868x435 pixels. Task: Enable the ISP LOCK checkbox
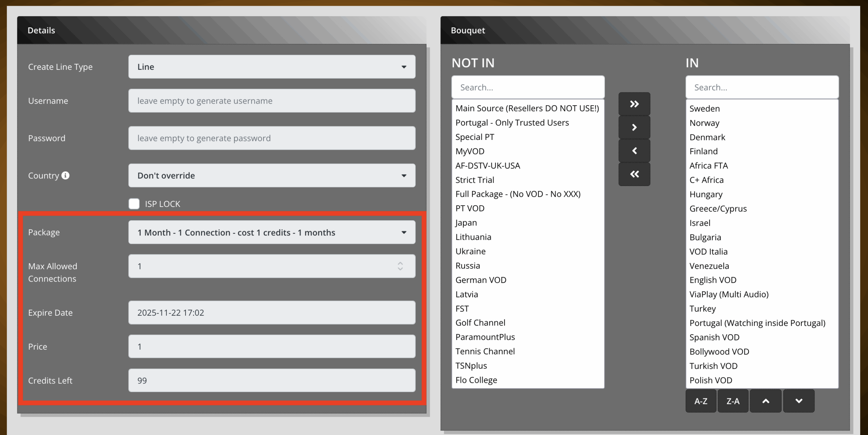point(134,204)
